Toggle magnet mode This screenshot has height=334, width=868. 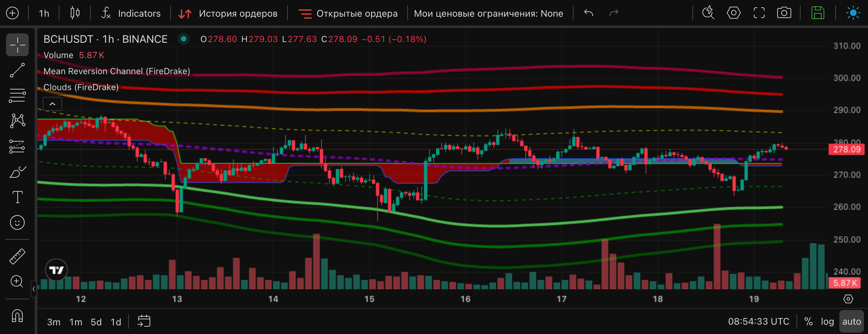[x=17, y=316]
